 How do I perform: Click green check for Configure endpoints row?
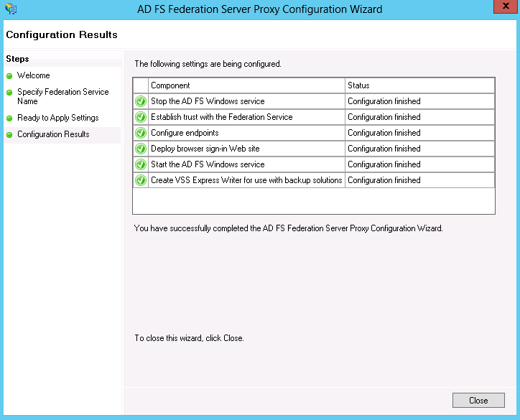point(141,133)
